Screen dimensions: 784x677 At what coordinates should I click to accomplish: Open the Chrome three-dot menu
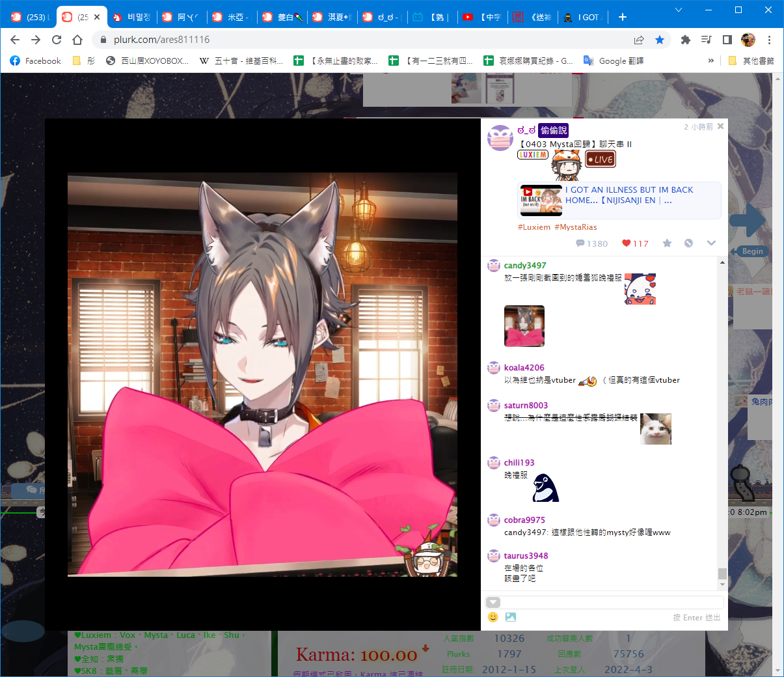point(769,40)
